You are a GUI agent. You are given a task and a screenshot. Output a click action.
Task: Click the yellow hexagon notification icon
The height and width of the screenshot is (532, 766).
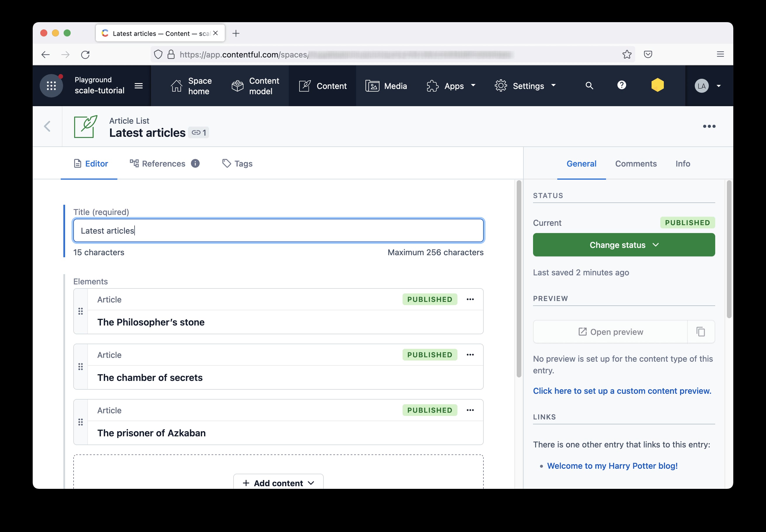658,86
